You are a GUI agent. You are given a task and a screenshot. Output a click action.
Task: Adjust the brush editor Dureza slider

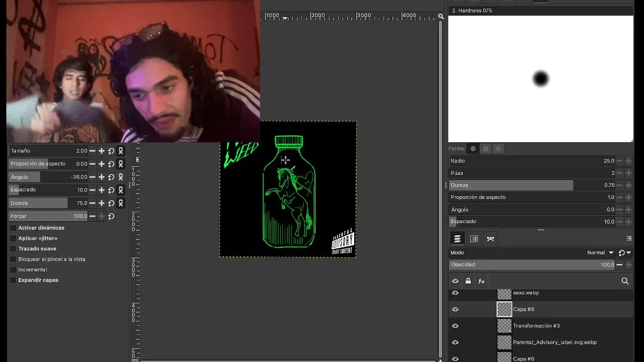tap(532, 185)
